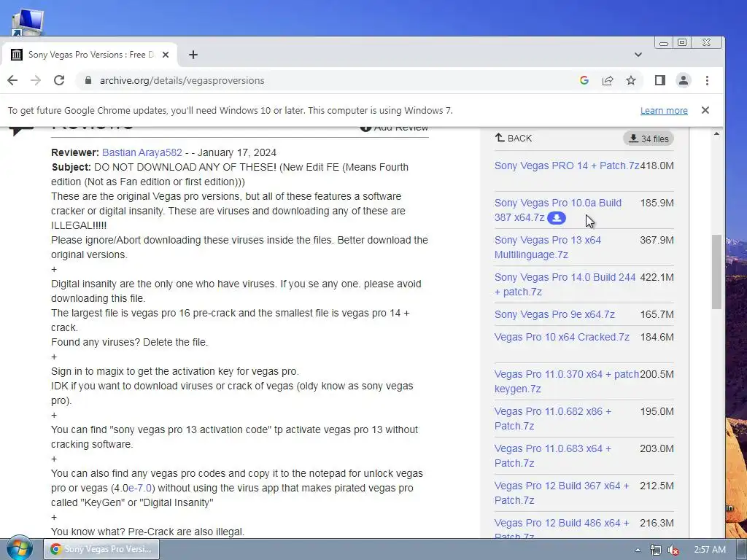Open Vegas Pro 11.0.683 x64 + Patch.7z
The width and height of the screenshot is (747, 560).
(553, 456)
